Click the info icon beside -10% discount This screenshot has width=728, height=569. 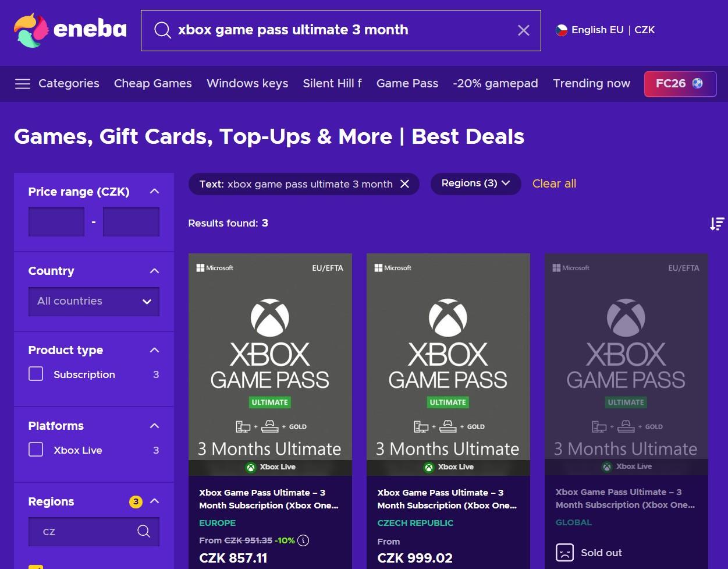303,540
